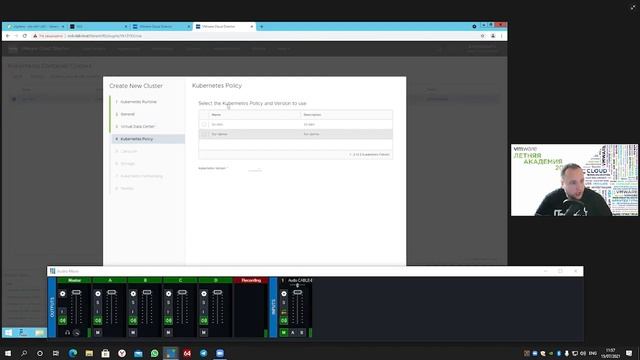Viewport: 640px width, 360px height.
Task: Open the red 64 app on the taskbar
Action: (x=187, y=353)
